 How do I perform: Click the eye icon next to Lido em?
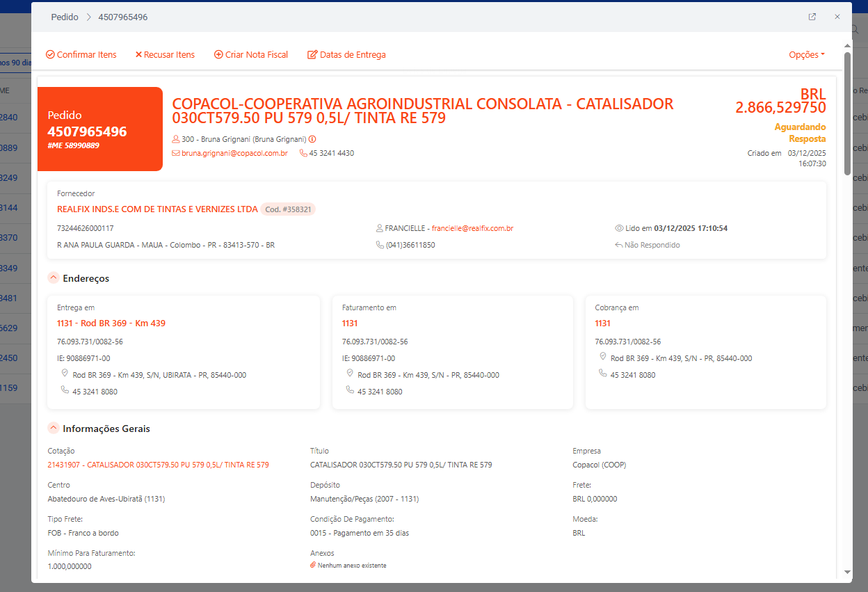coord(619,228)
